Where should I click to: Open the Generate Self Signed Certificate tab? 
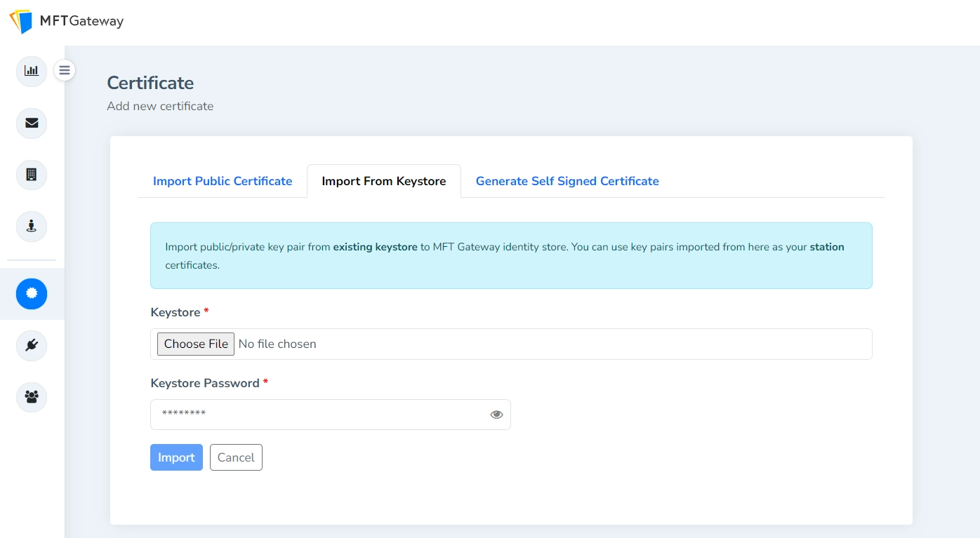(x=567, y=181)
